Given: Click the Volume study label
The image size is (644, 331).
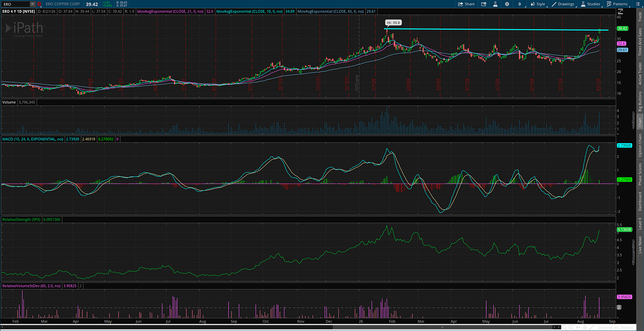Looking at the screenshot, I should click(9, 102).
